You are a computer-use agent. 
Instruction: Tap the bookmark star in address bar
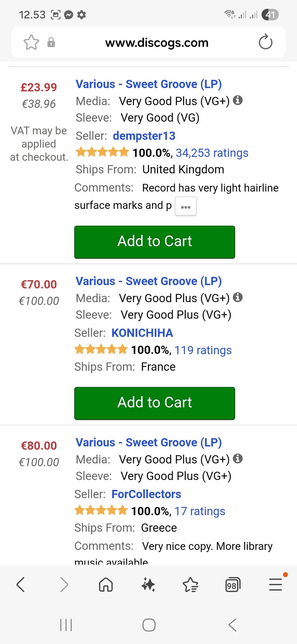31,42
